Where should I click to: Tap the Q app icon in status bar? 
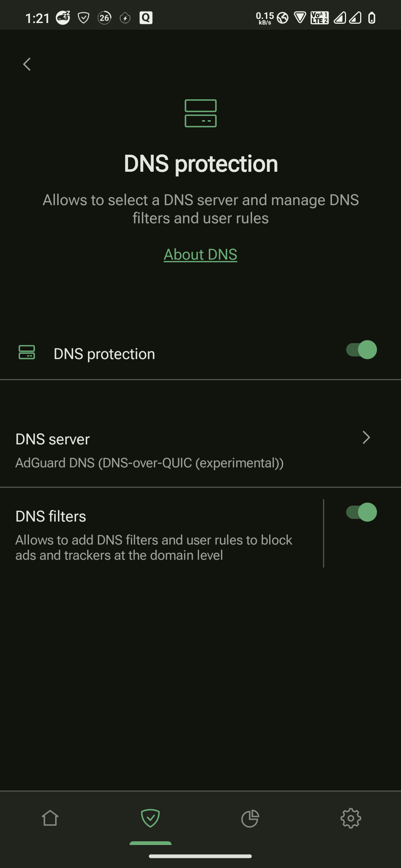click(x=146, y=17)
